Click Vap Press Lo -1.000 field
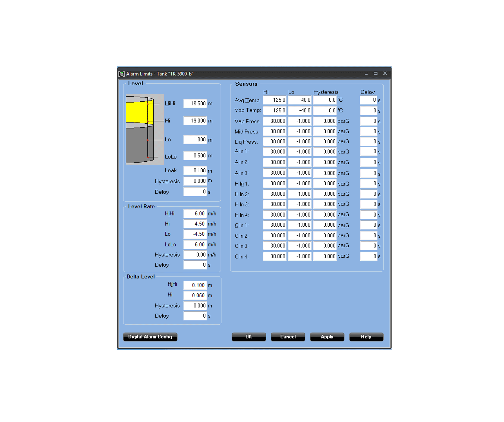Viewport: 504px width, 422px height. (x=300, y=121)
